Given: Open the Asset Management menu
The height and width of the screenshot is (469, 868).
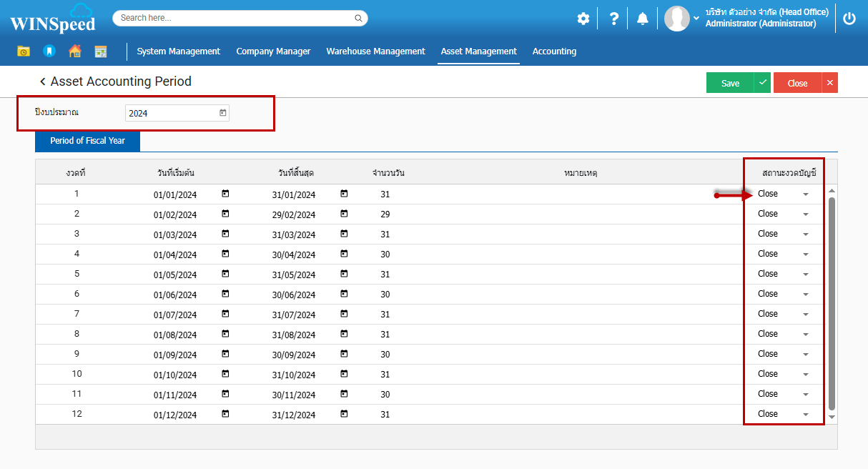Looking at the screenshot, I should tap(478, 51).
